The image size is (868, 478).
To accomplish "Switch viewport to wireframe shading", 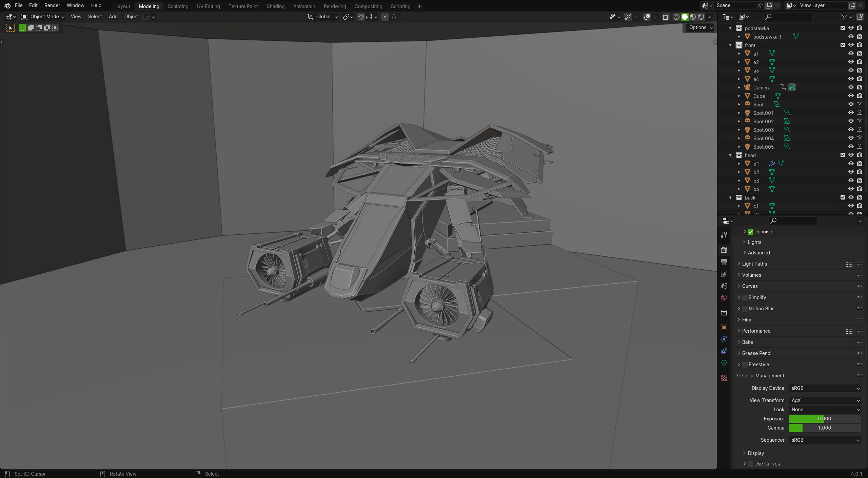I will (x=676, y=17).
